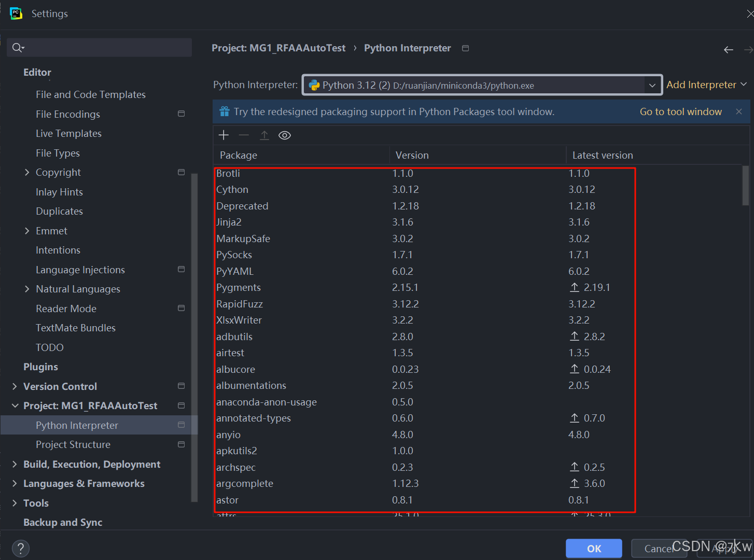Click upgrade arrow icon for annotated-types
This screenshot has width=754, height=560.
pyautogui.click(x=575, y=418)
